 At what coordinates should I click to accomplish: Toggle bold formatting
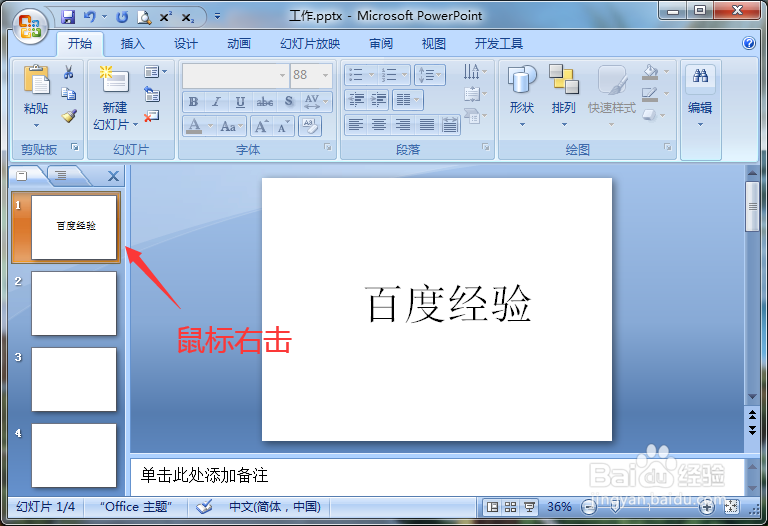point(193,101)
